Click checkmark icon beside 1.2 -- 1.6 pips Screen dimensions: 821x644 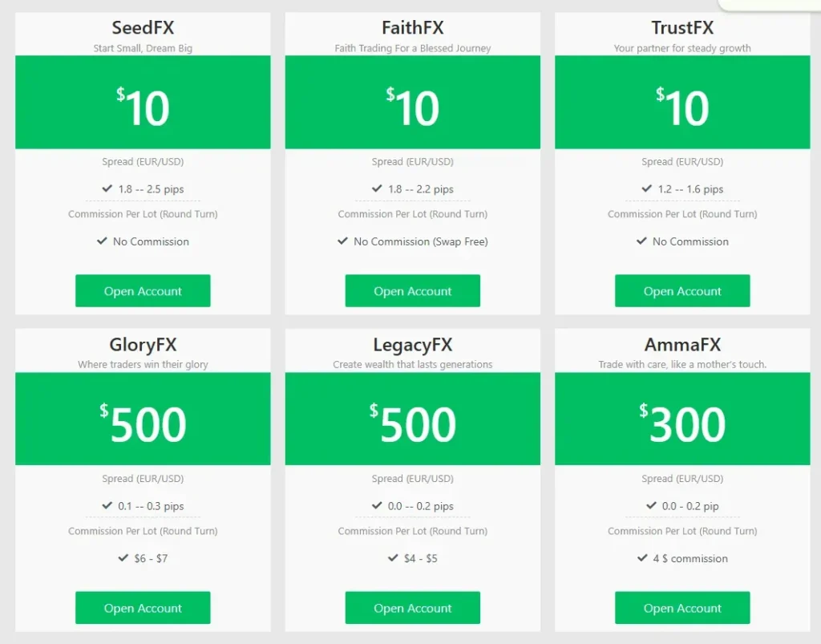tap(647, 188)
